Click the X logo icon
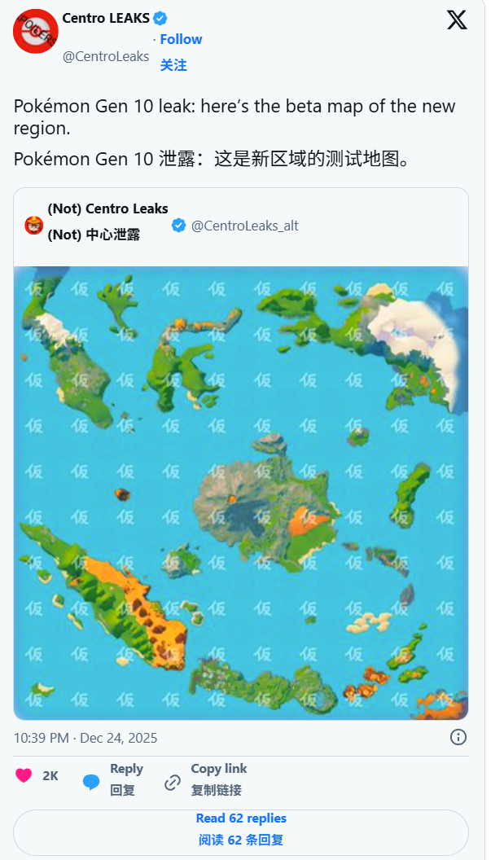Screen dimensions: 504x860 pos(457,20)
